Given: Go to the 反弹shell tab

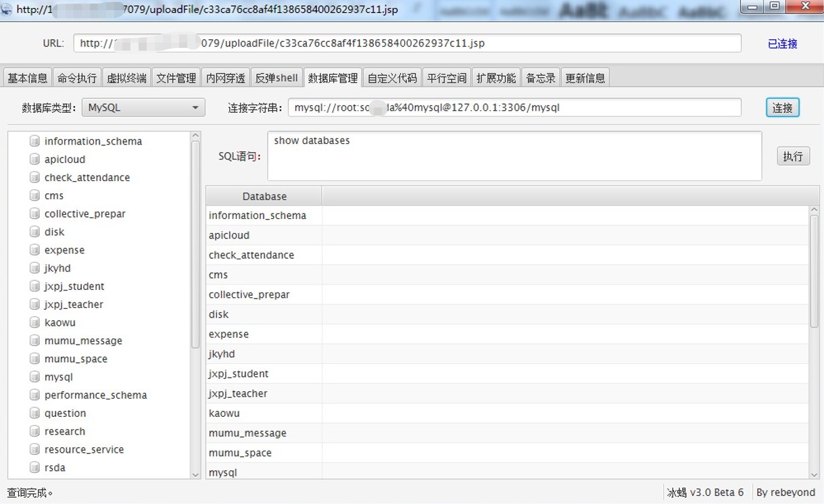Looking at the screenshot, I should pos(276,78).
